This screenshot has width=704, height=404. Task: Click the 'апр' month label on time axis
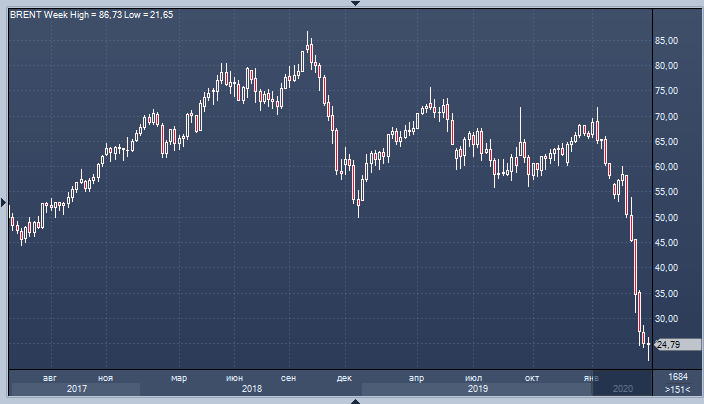(418, 377)
